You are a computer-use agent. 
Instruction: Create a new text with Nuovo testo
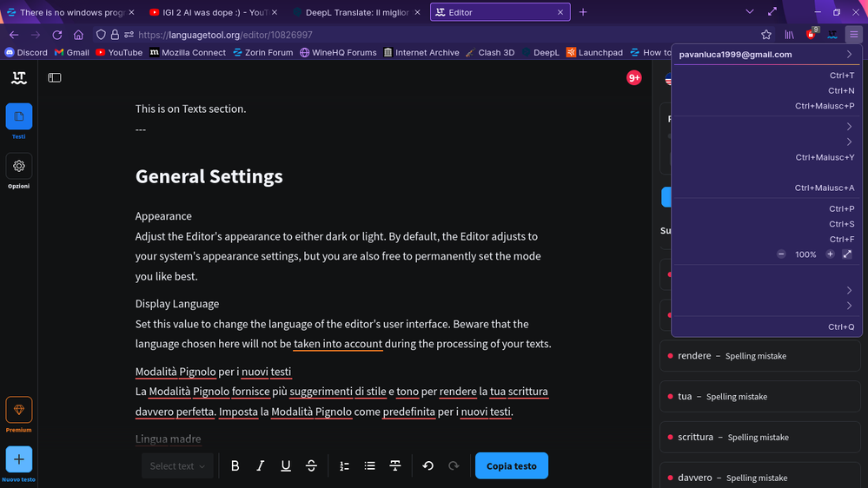coord(19,459)
